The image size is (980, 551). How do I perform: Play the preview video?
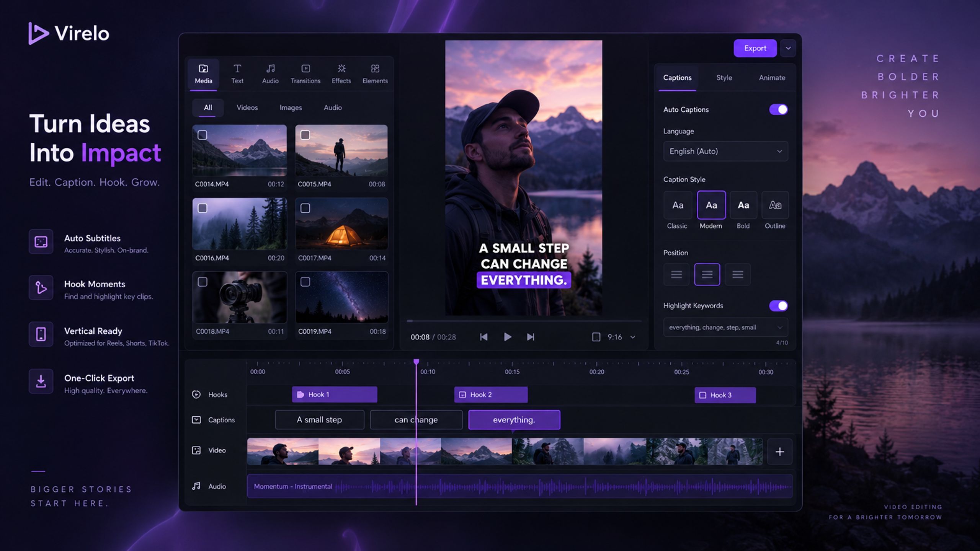tap(507, 337)
